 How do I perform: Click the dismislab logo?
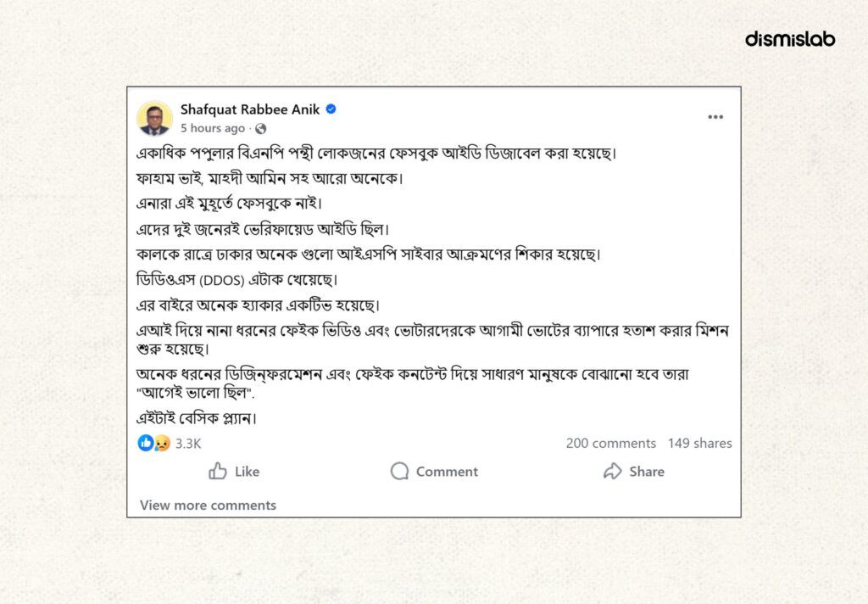click(790, 39)
